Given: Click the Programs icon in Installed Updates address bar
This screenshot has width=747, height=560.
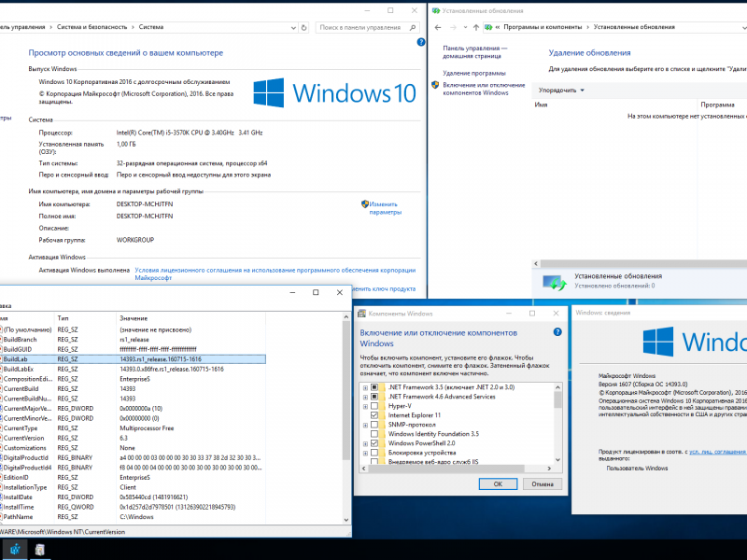Looking at the screenshot, I should (488, 27).
